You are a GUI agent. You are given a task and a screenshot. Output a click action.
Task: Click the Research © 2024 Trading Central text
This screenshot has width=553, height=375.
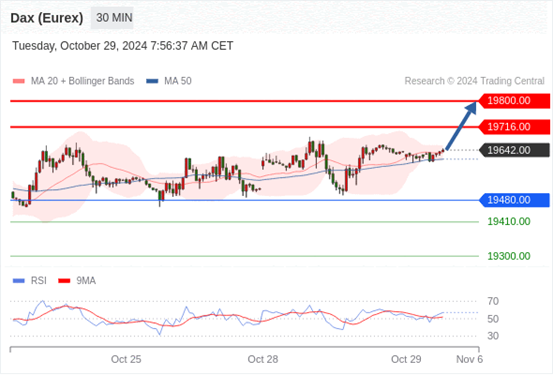[x=474, y=81]
